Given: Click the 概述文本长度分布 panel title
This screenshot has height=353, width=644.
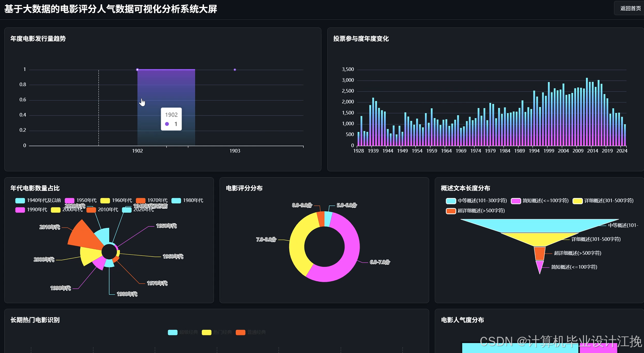Looking at the screenshot, I should click(465, 188).
